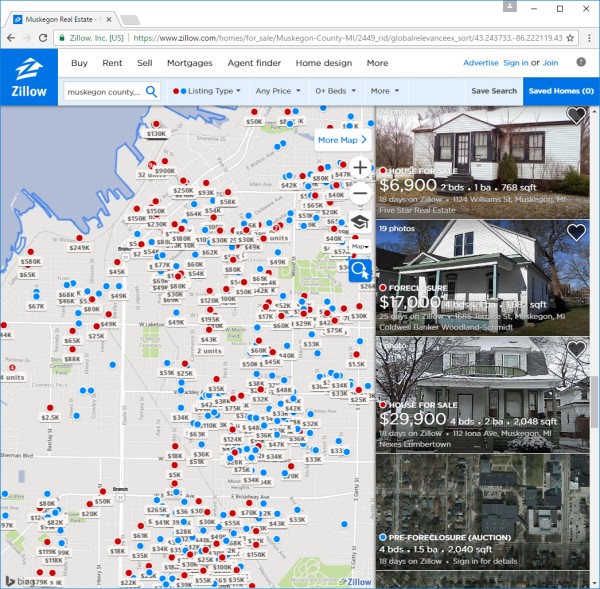Open schools graduation cap overlay

point(360,222)
